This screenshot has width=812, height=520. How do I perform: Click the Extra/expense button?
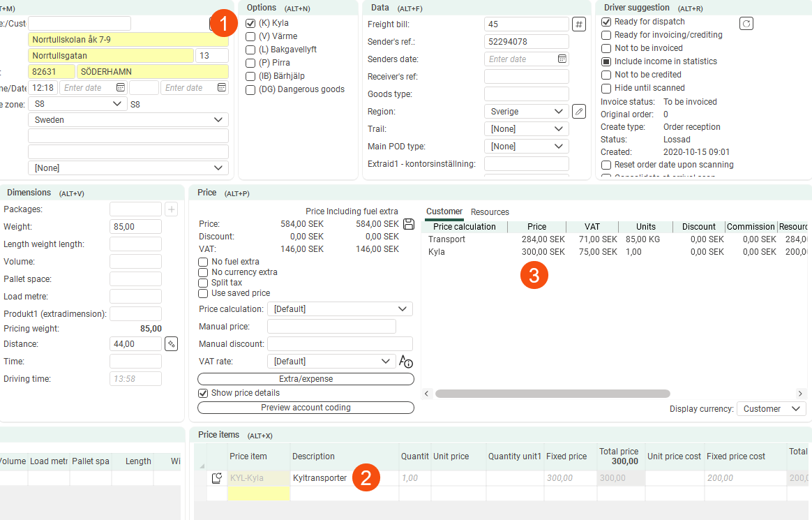point(306,379)
